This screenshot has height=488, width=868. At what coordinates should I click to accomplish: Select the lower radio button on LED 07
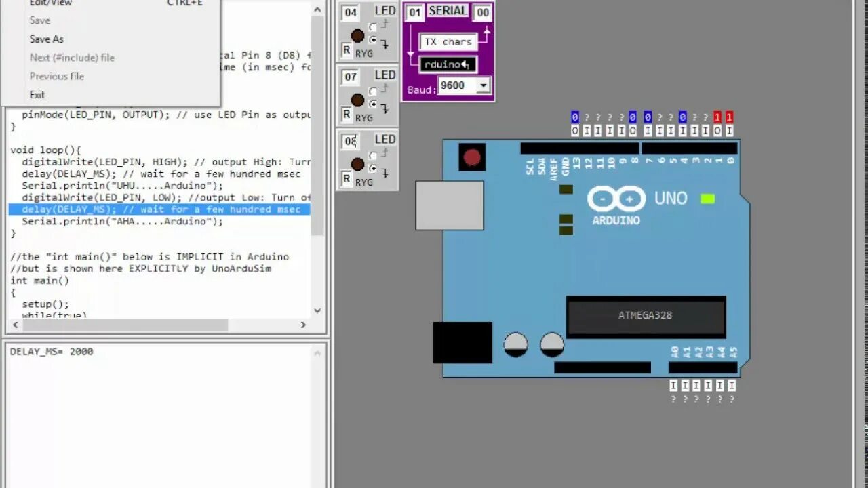click(373, 104)
